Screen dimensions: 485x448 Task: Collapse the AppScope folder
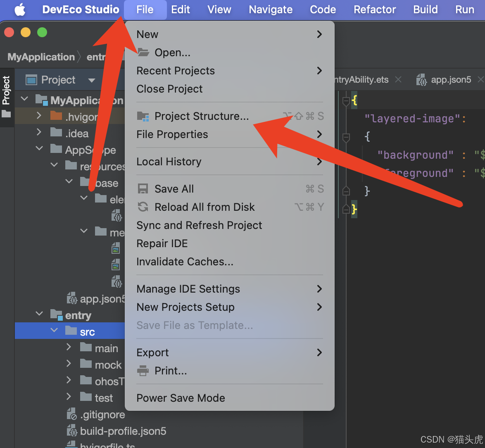[39, 148]
